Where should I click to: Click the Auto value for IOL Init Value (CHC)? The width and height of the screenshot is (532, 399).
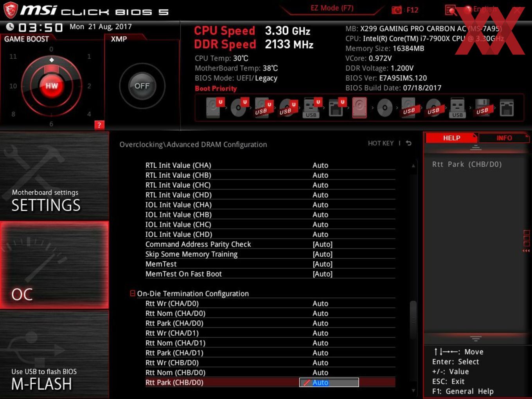320,225
